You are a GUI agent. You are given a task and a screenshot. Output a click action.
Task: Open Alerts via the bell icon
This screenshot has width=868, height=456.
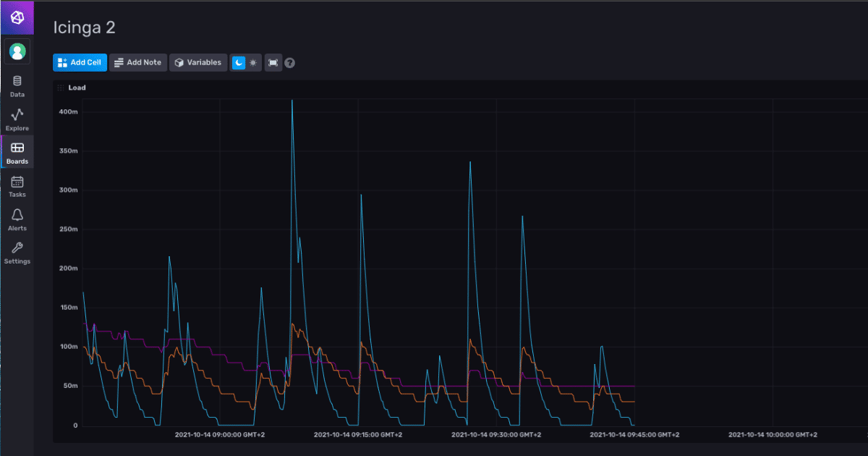[16, 219]
